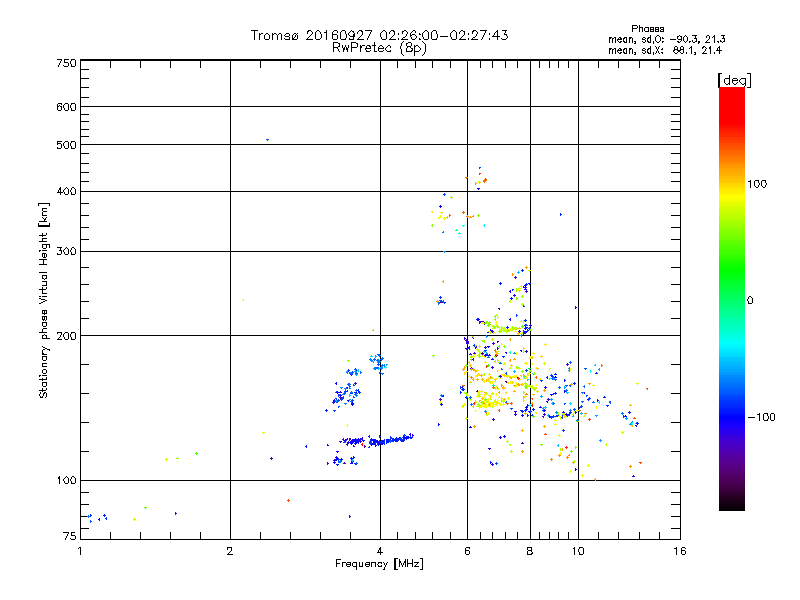Select the x-axis '8' frequency tick label
This screenshot has height=600, width=800.
[x=530, y=551]
